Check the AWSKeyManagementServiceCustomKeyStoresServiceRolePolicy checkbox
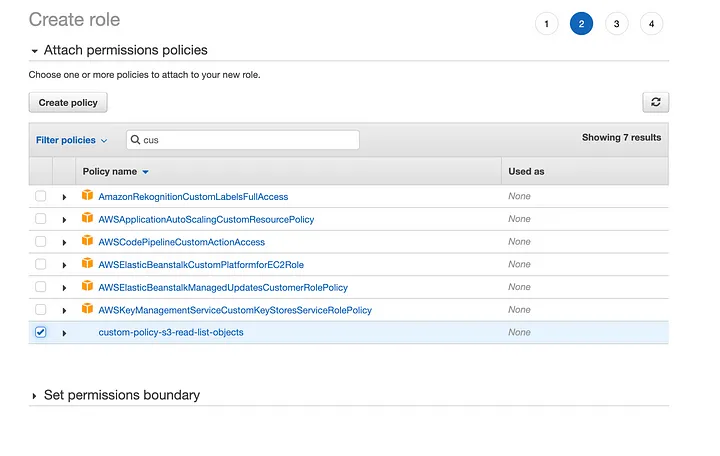This screenshot has height=456, width=720. pos(40,310)
